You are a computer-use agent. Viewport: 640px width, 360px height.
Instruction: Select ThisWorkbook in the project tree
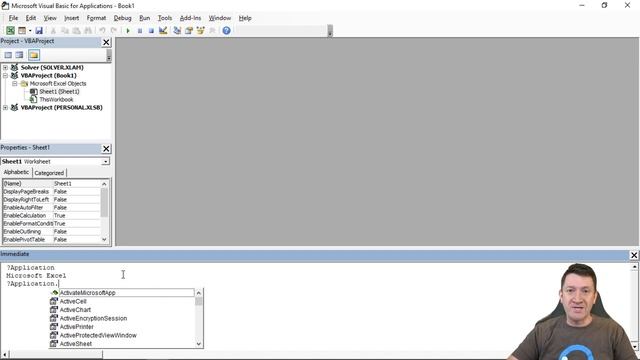tap(56, 100)
